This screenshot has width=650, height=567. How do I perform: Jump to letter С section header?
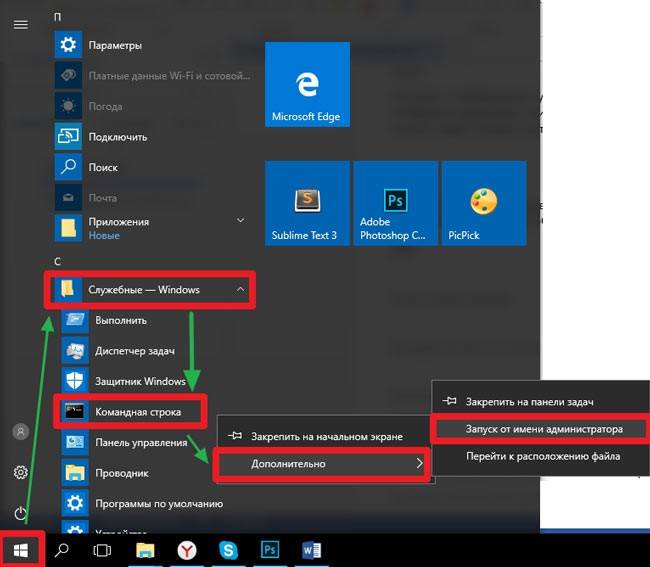tap(58, 262)
